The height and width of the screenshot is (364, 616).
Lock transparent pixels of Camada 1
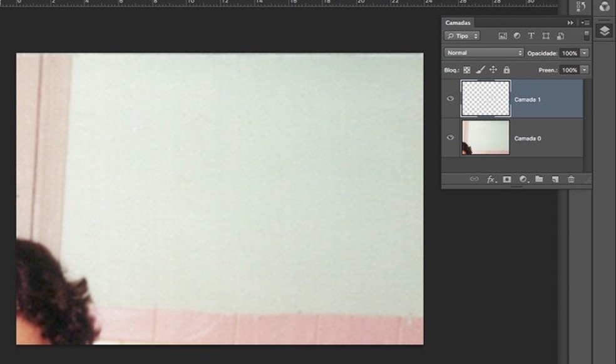coord(467,70)
